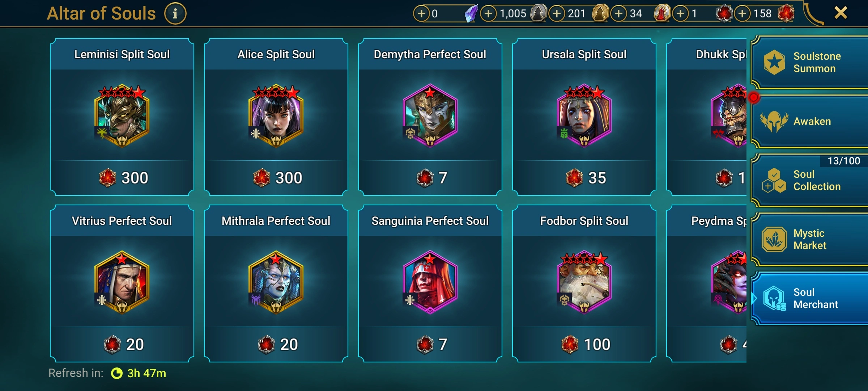
Task: Switch to the Awaken tab
Action: point(809,121)
